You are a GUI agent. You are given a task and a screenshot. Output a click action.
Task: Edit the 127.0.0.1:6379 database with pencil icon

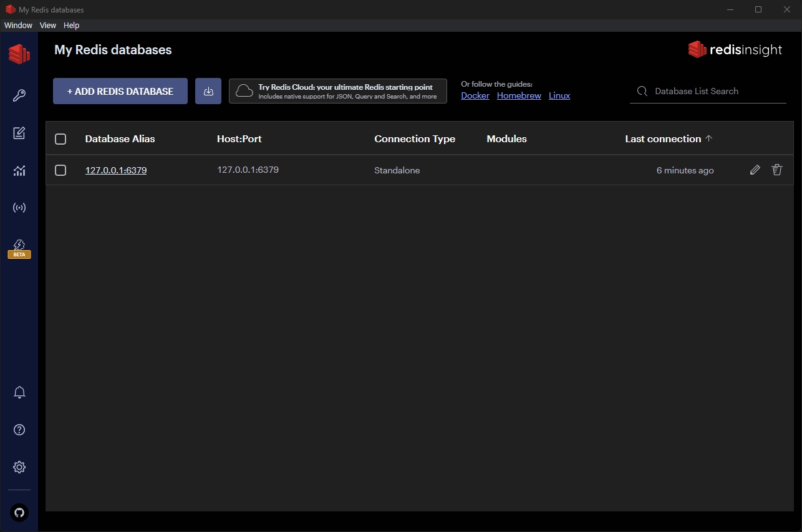(755, 170)
